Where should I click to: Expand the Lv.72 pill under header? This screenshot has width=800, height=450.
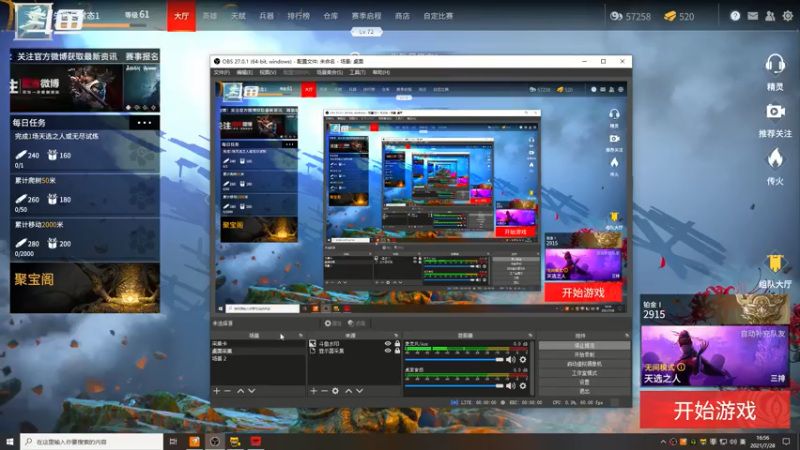[x=366, y=32]
